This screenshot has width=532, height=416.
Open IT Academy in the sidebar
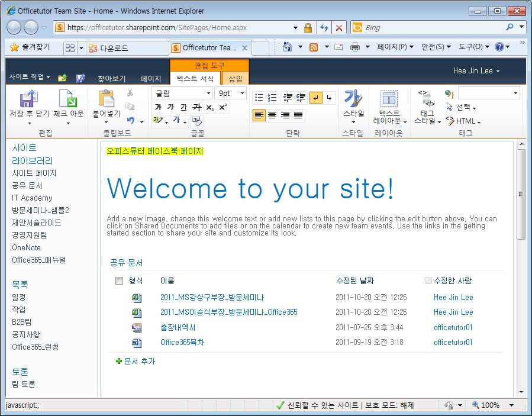pos(32,198)
